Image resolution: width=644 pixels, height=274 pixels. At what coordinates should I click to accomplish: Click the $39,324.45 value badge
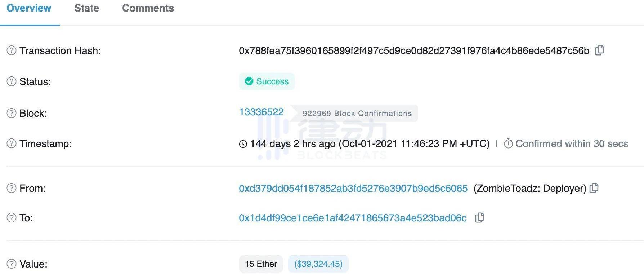click(x=318, y=264)
